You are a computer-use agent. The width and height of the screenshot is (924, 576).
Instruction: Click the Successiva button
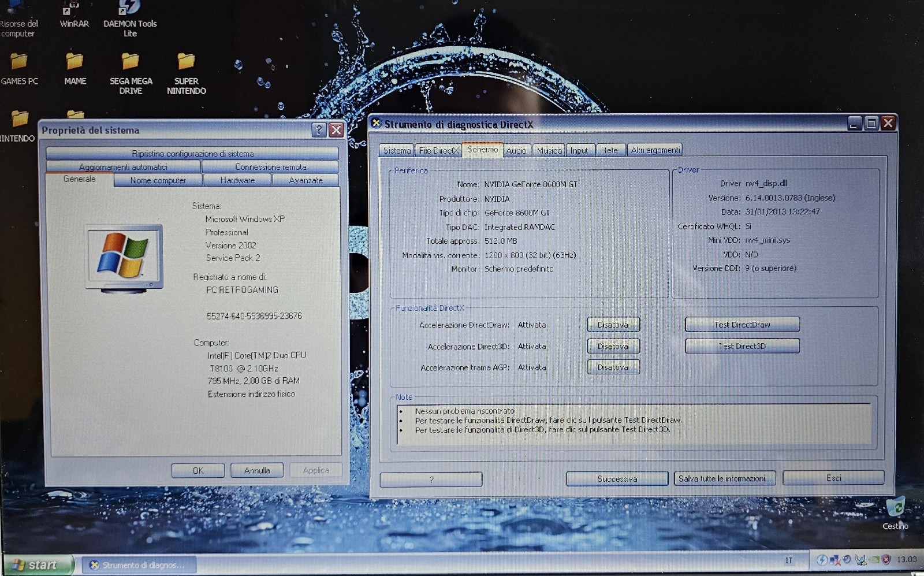point(617,479)
